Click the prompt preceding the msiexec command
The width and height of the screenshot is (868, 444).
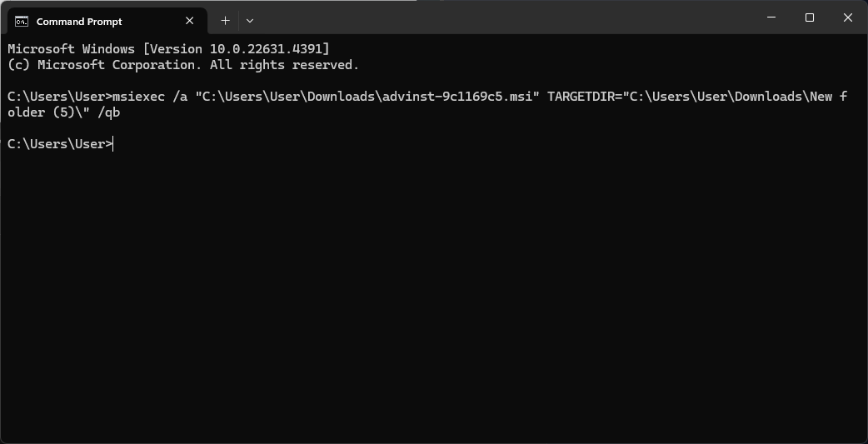60,97
